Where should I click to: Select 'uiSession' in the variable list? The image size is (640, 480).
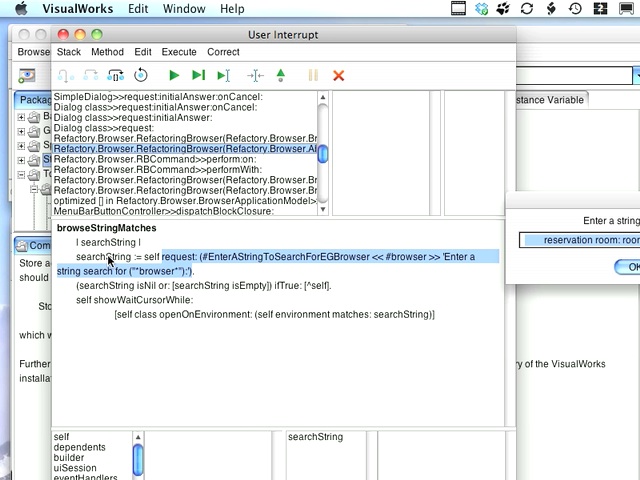pos(92,468)
